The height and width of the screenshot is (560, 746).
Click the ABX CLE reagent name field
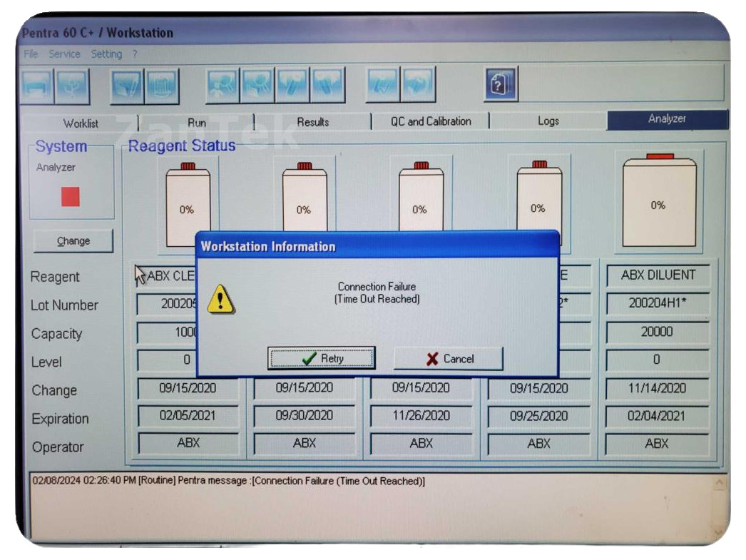166,276
